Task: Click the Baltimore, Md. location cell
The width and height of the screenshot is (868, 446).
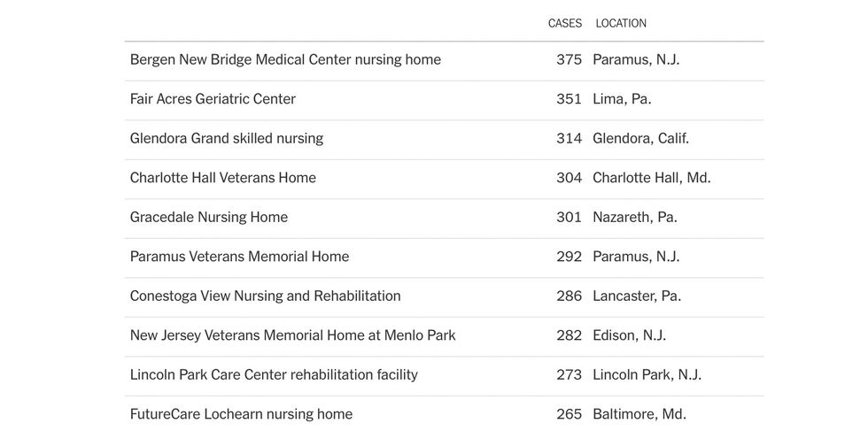Action: (x=639, y=414)
